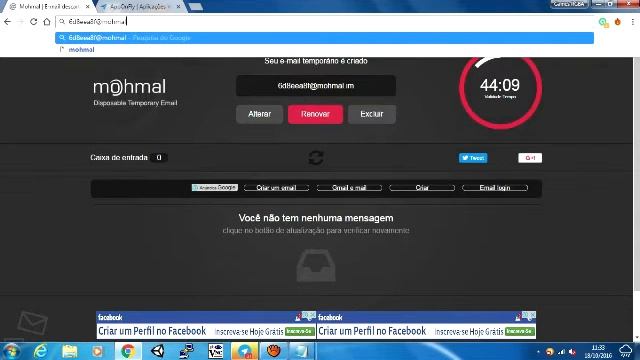
Task: Click the left Facebook banner ad
Action: [206, 325]
